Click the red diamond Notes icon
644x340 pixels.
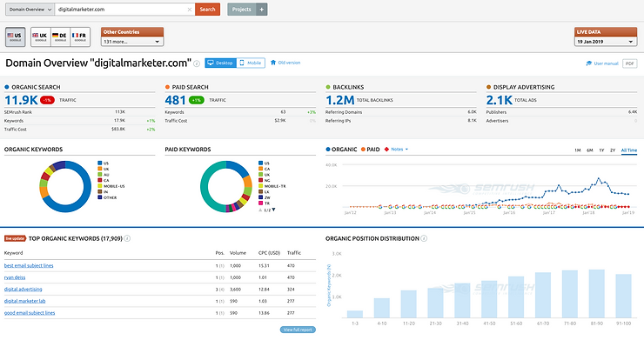[x=386, y=149]
